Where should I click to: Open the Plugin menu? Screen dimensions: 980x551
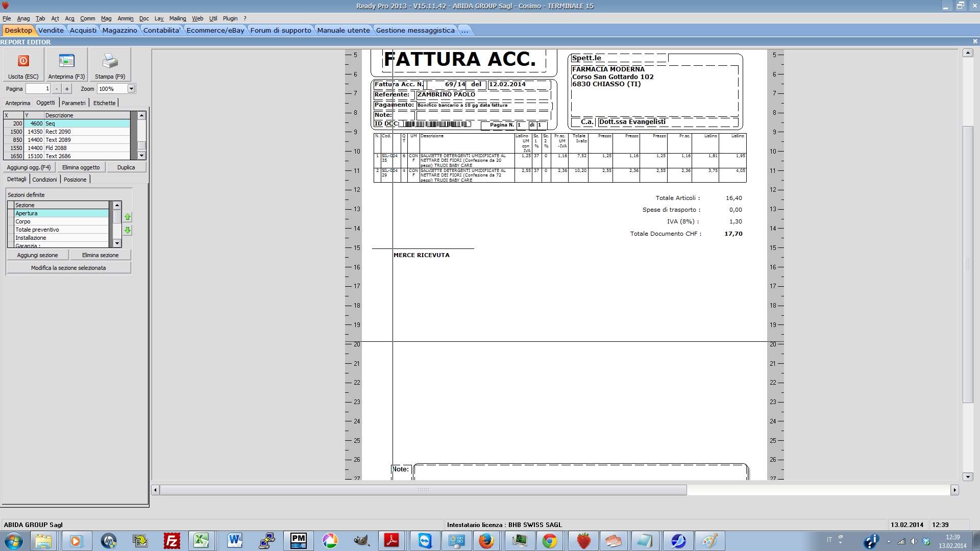point(230,18)
